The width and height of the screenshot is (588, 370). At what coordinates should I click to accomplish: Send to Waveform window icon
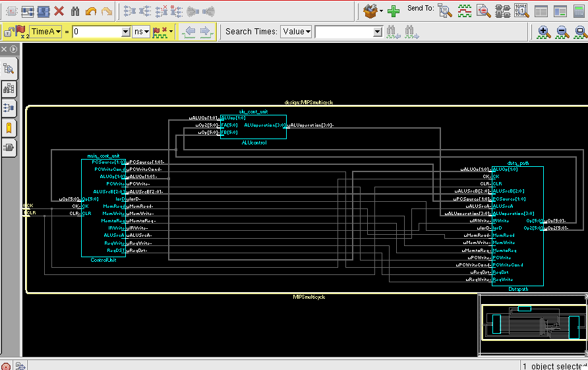coord(465,11)
